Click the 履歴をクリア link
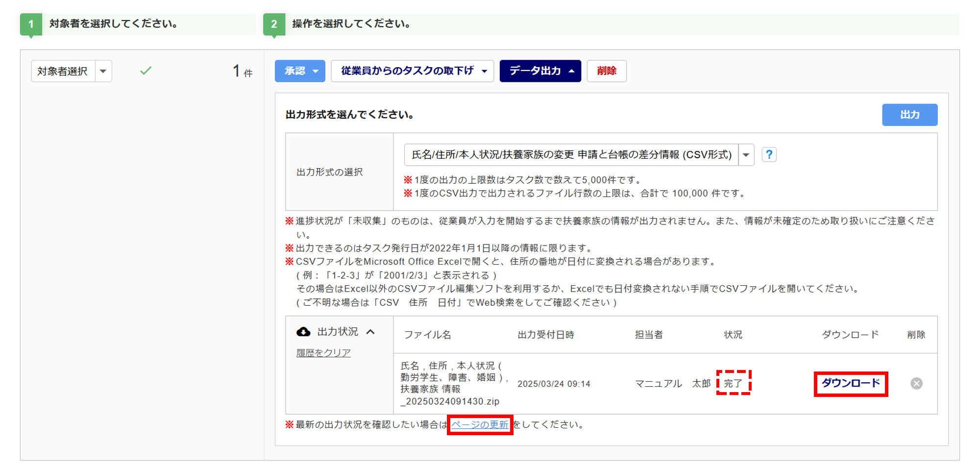 [x=323, y=353]
